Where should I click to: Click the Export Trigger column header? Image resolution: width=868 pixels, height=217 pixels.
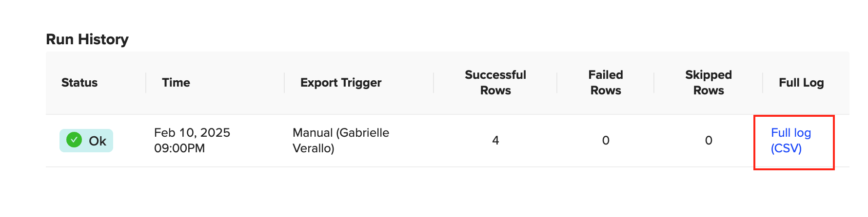pyautogui.click(x=340, y=83)
